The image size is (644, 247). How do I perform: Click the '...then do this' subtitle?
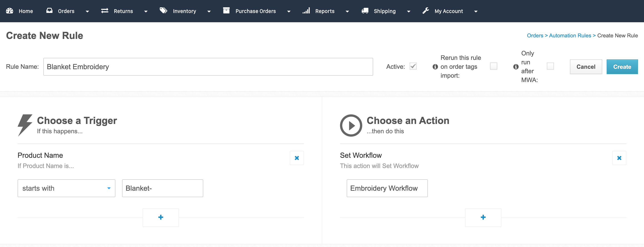pos(385,131)
